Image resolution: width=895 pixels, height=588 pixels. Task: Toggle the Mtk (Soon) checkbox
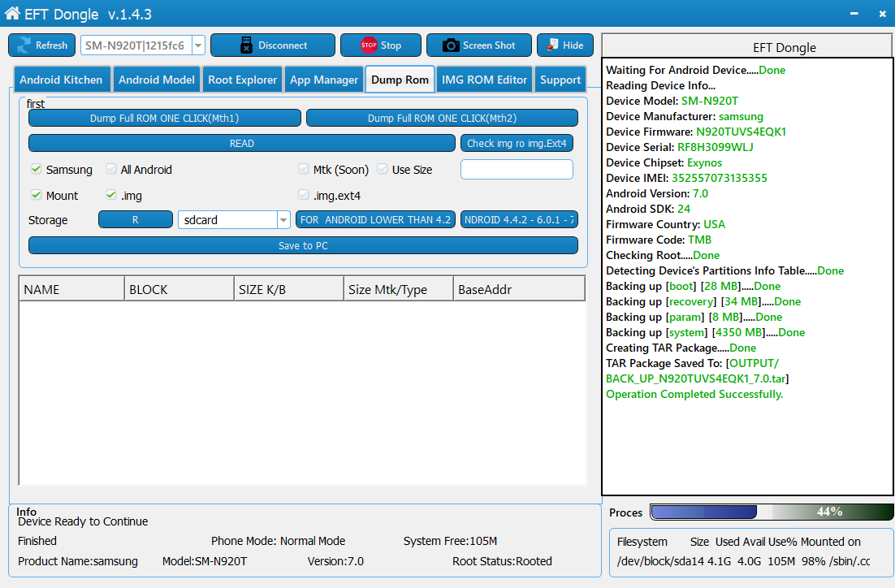pos(304,169)
